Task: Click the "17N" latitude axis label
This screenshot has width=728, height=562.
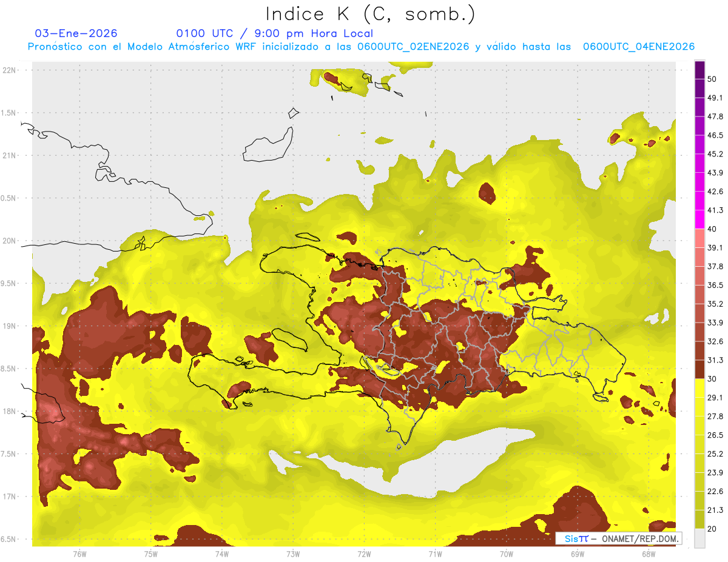Action: click(x=9, y=497)
